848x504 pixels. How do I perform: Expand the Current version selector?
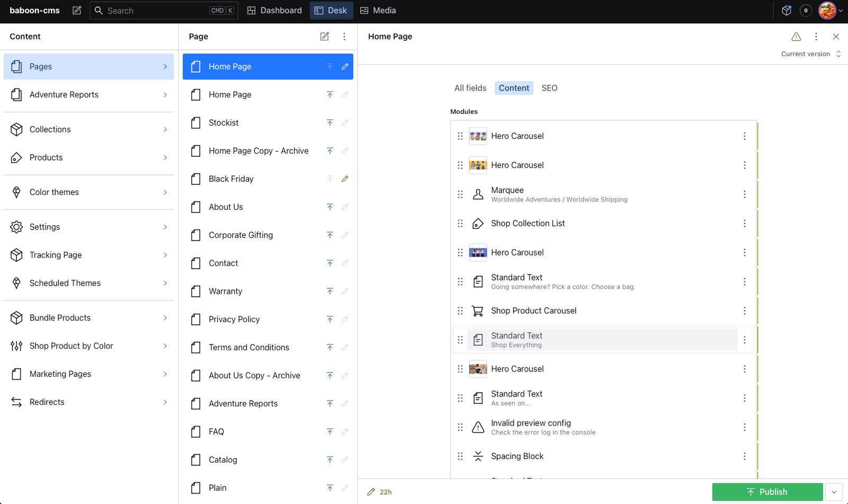pos(810,54)
